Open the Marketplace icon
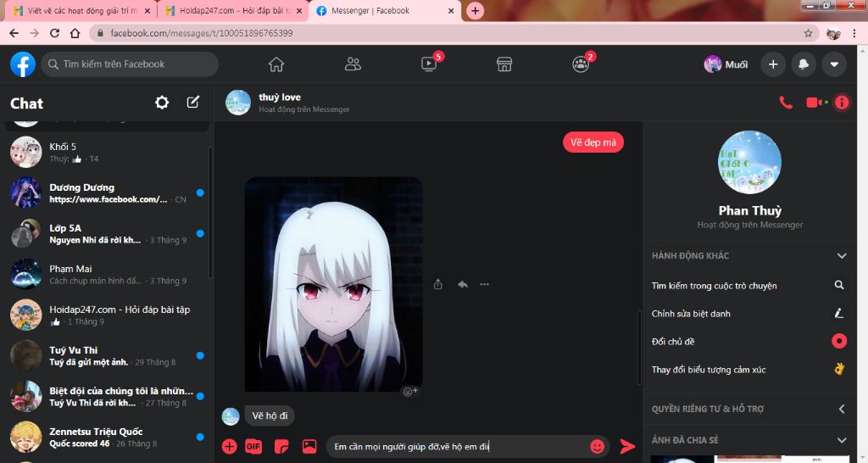 pos(504,64)
